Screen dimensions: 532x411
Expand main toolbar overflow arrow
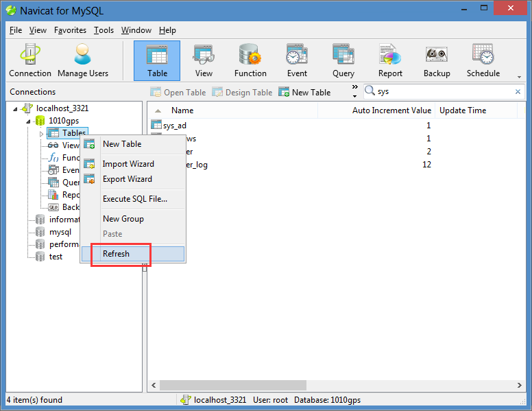pyautogui.click(x=519, y=77)
